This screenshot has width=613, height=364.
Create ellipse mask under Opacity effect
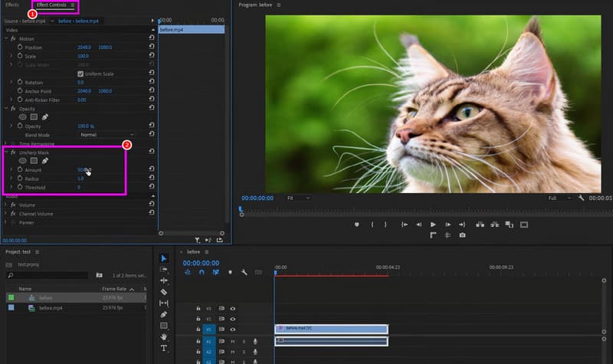pos(23,117)
